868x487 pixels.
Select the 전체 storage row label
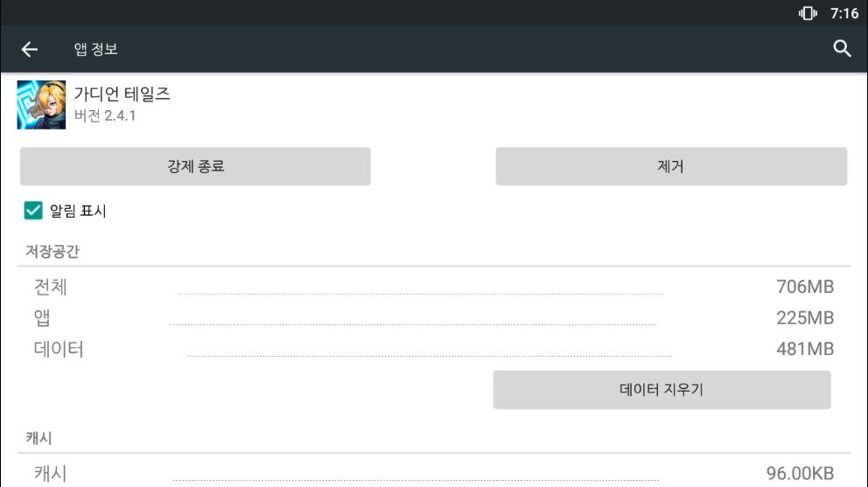pos(50,286)
